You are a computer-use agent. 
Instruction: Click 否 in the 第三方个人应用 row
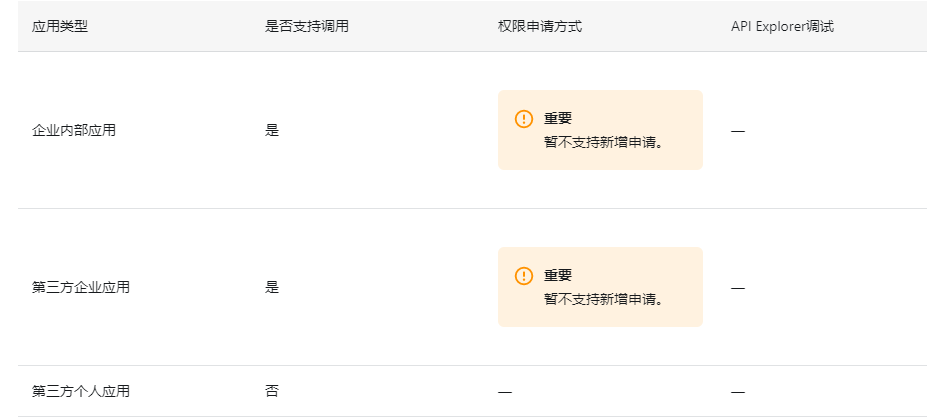point(272,391)
